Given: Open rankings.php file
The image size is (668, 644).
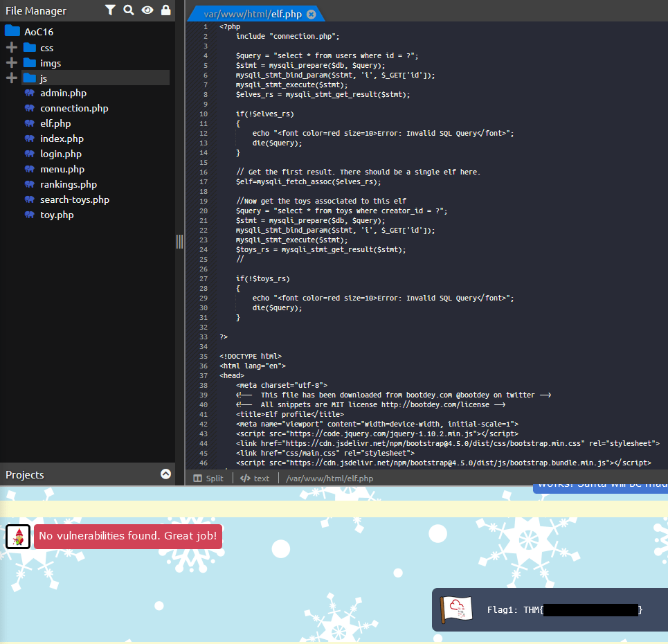Looking at the screenshot, I should pos(69,185).
